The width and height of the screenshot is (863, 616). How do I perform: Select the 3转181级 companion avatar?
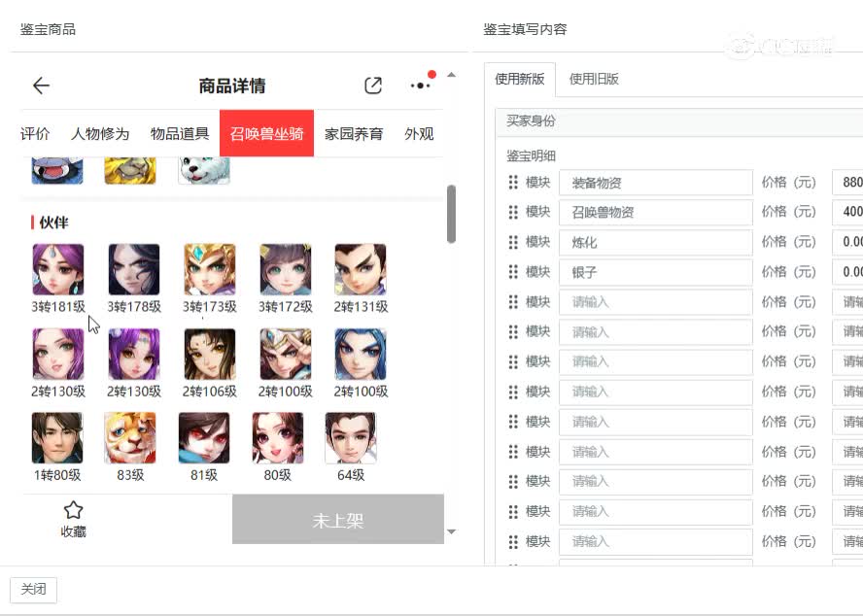[x=58, y=270]
